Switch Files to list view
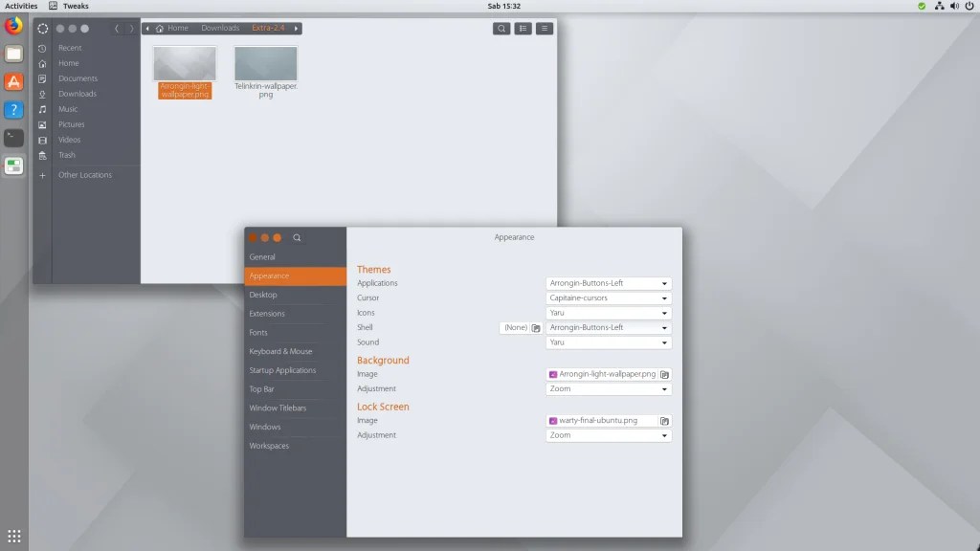The image size is (980, 551). pos(523,28)
